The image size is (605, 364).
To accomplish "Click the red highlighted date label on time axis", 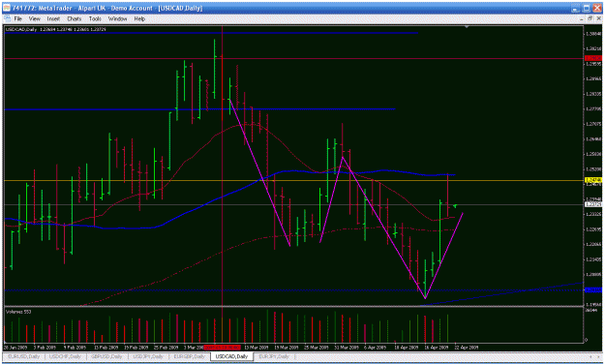I will click(x=223, y=347).
